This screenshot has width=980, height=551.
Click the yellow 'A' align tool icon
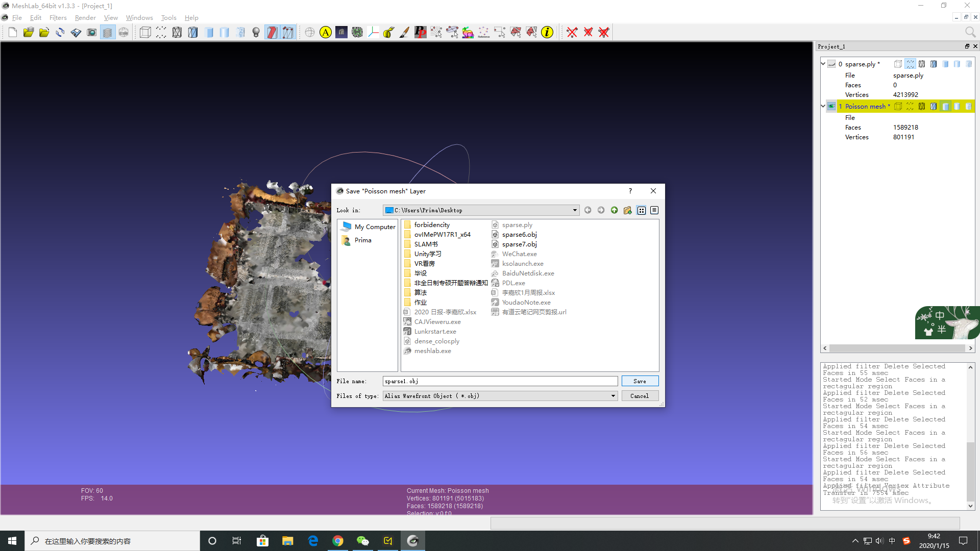(x=325, y=33)
